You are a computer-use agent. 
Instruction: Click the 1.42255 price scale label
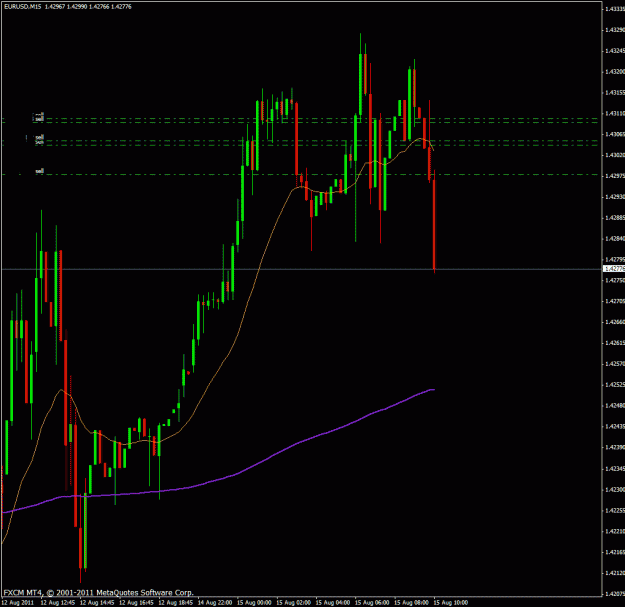pyautogui.click(x=615, y=510)
